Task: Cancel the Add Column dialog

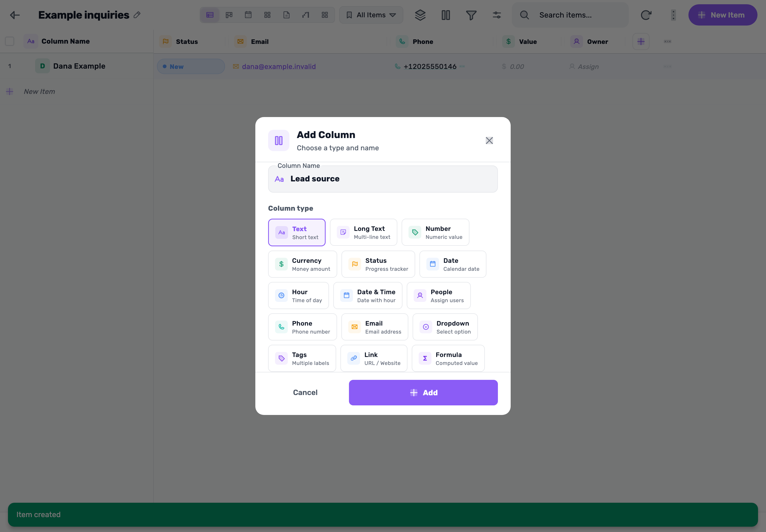Action: tap(305, 393)
